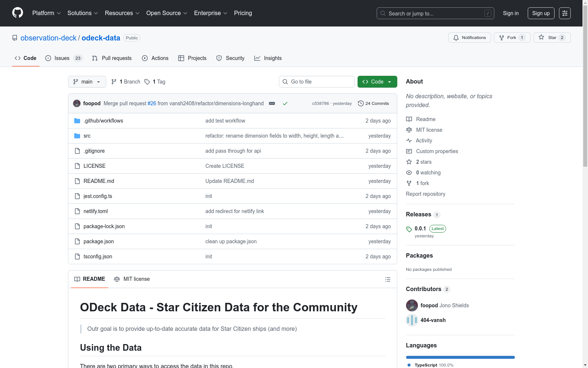The width and height of the screenshot is (588, 368).
Task: Open pull request #26 link
Action: 152,103
